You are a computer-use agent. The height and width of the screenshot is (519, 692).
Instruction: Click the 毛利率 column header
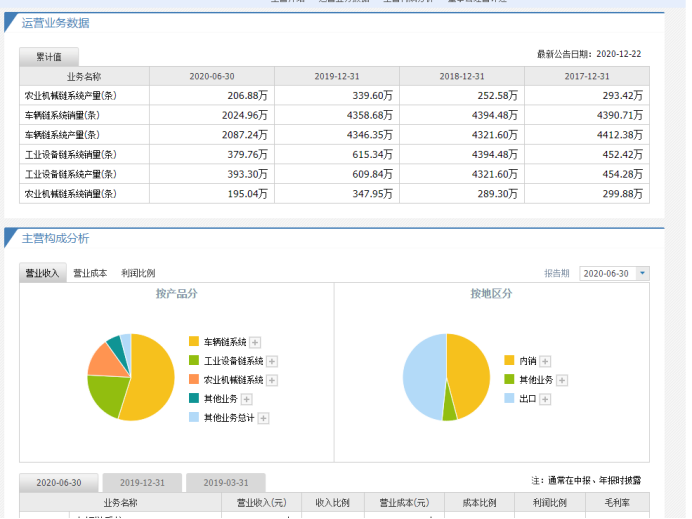[617, 503]
